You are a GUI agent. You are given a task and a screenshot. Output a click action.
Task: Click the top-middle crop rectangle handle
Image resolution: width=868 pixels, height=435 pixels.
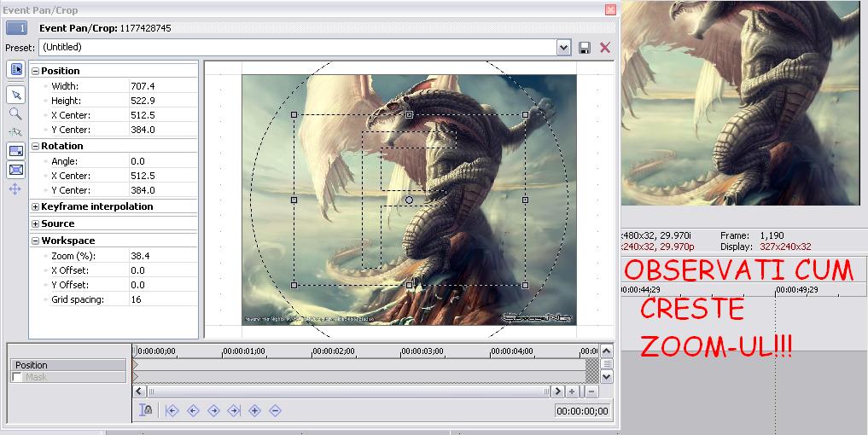coord(409,114)
